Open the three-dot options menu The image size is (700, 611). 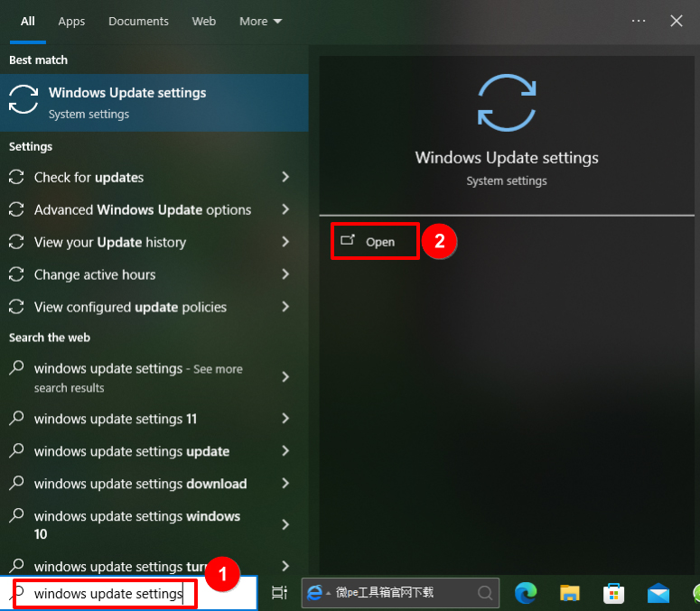(x=639, y=21)
